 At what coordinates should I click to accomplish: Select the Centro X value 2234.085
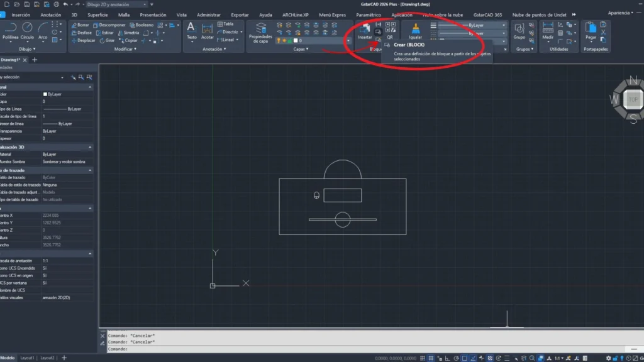(x=50, y=216)
